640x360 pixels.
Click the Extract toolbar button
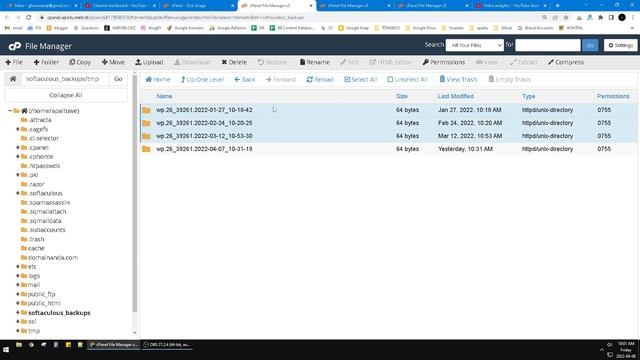[x=524, y=62]
